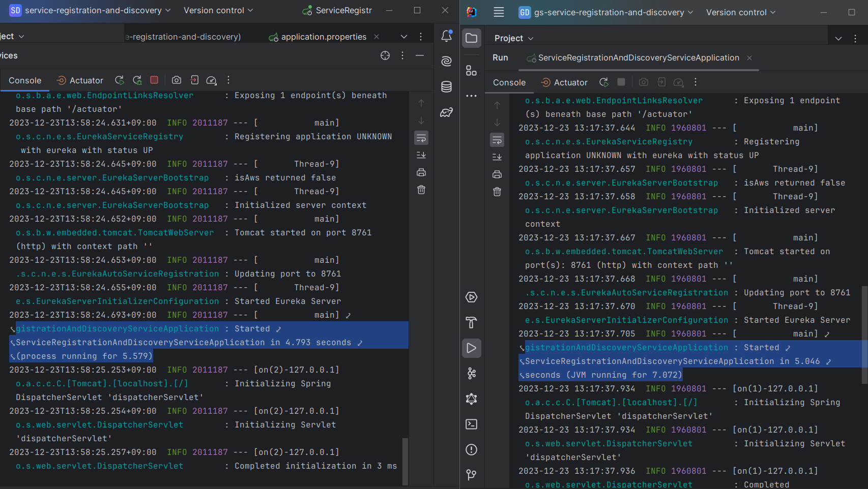Select Console tab in right Run panel
The height and width of the screenshot is (489, 868).
point(509,82)
